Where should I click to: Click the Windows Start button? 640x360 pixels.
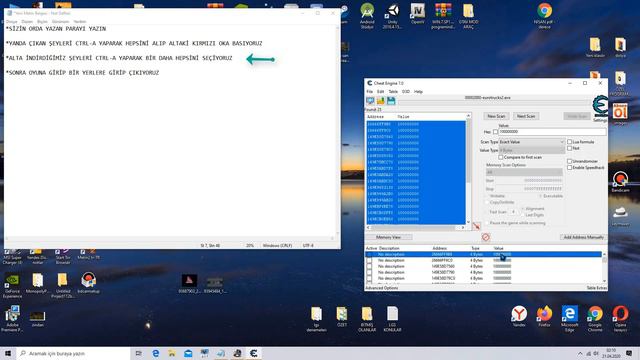click(x=8, y=353)
